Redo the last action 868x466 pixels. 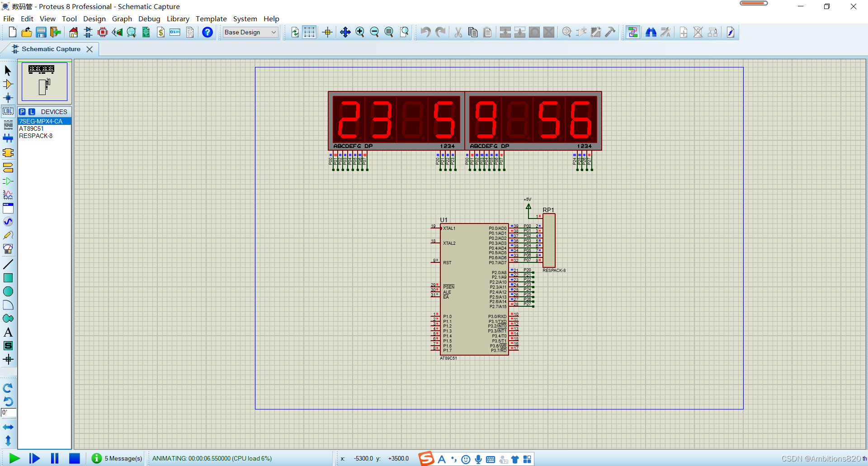tap(440, 32)
